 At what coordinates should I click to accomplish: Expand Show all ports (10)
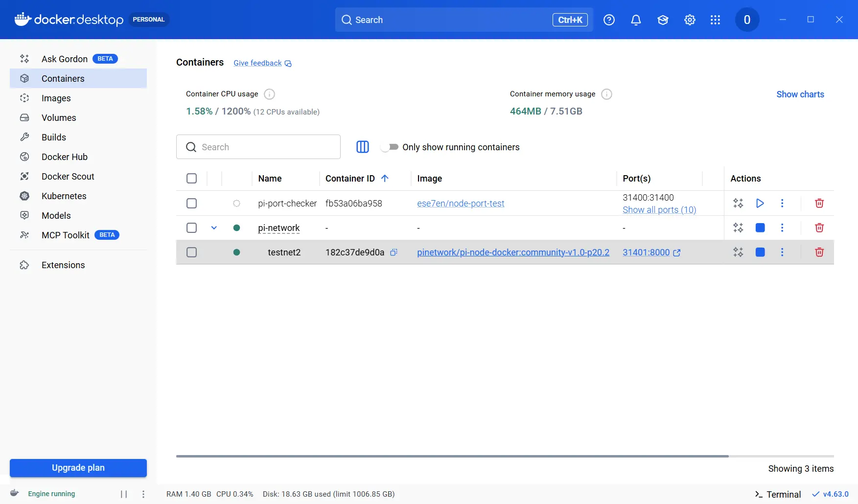[x=659, y=210]
